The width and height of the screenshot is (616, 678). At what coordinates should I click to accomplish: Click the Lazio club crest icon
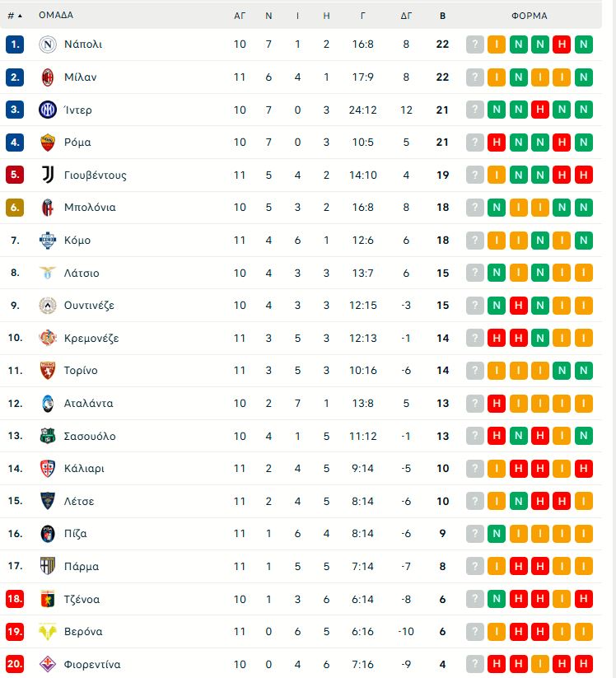[47, 273]
